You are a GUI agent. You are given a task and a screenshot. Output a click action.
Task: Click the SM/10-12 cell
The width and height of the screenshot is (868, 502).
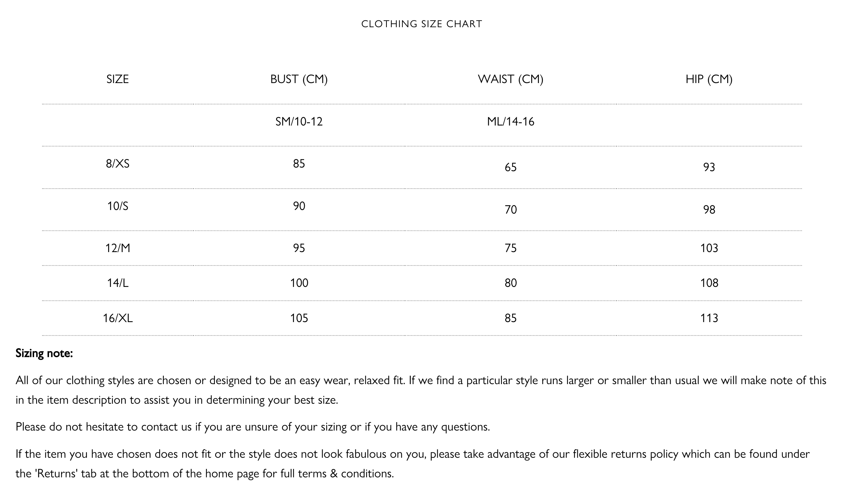(x=299, y=122)
